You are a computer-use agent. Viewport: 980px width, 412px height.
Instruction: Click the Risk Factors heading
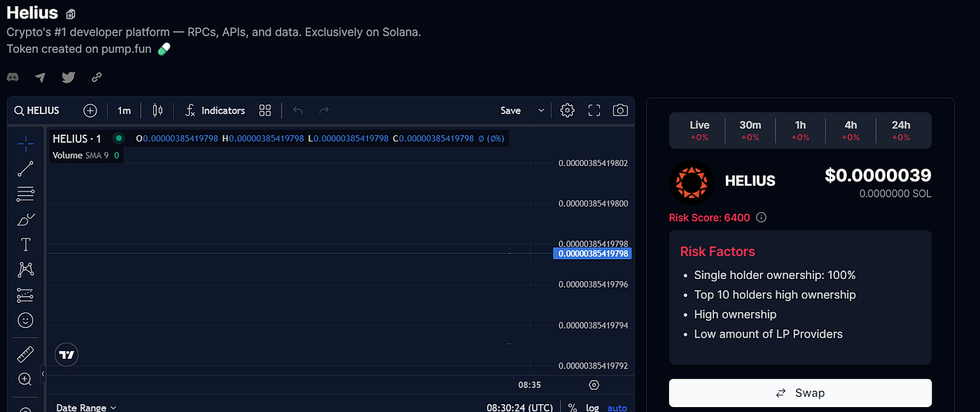click(717, 252)
